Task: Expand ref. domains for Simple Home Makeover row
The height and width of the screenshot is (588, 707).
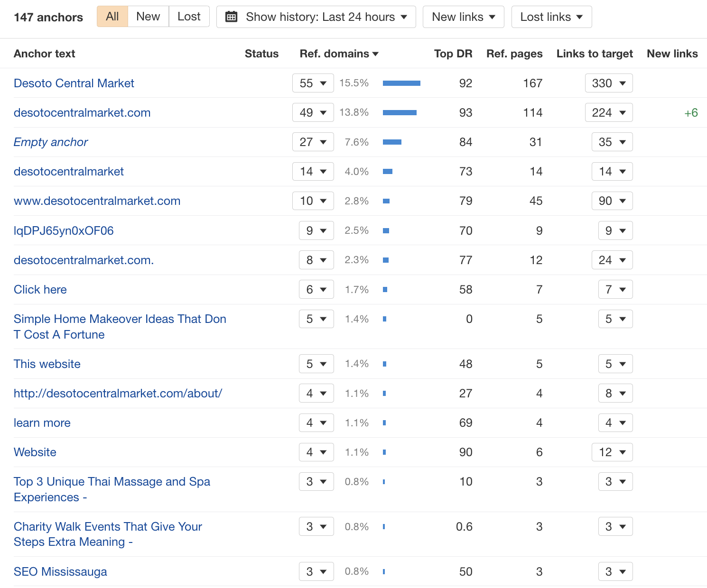Action: (316, 319)
